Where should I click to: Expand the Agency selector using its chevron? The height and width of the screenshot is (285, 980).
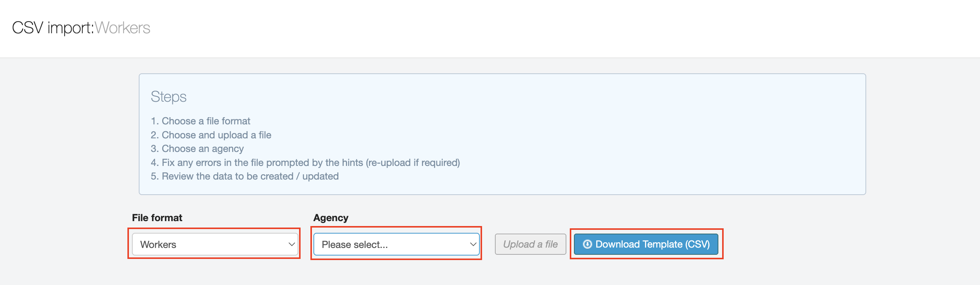coord(473,244)
